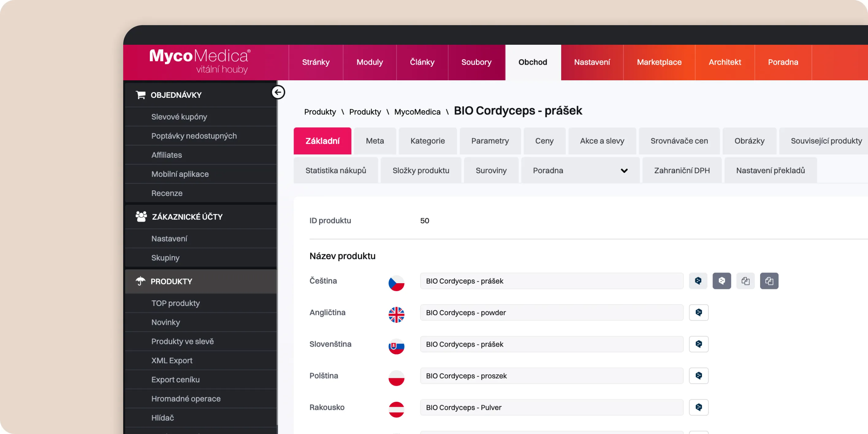
Task: Open the Zahraniční DPH tab
Action: coord(682,170)
